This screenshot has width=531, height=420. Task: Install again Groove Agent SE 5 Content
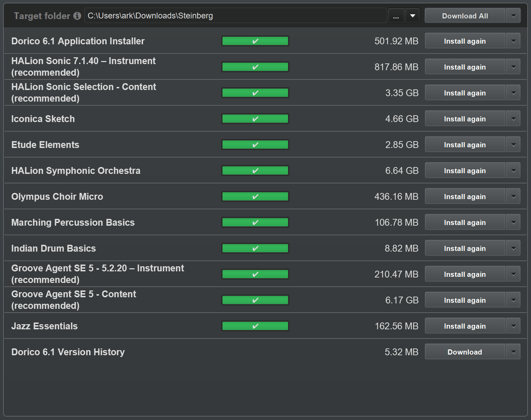pos(465,300)
